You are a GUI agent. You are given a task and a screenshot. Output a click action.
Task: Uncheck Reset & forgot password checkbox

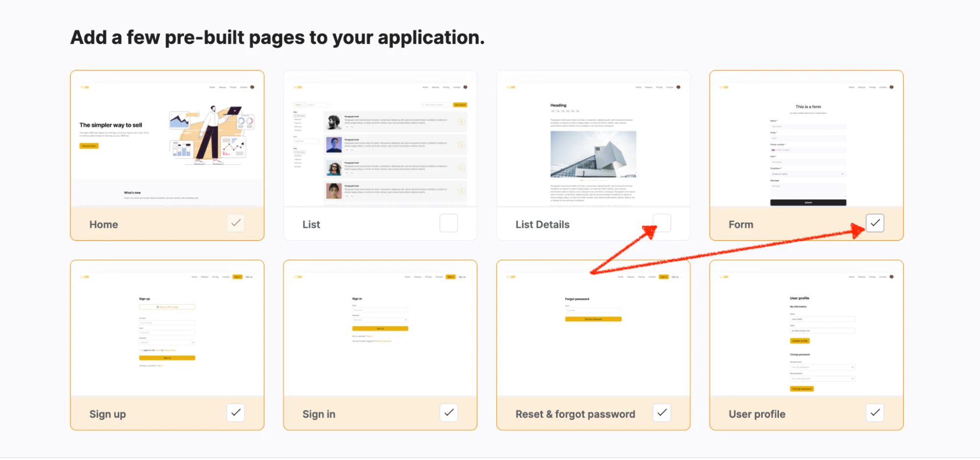tap(662, 412)
